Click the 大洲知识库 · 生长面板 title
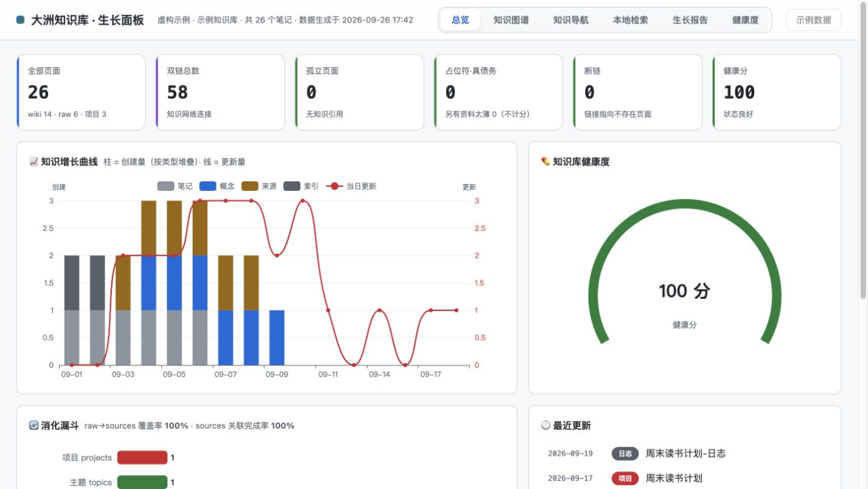The image size is (868, 489). (x=87, y=20)
